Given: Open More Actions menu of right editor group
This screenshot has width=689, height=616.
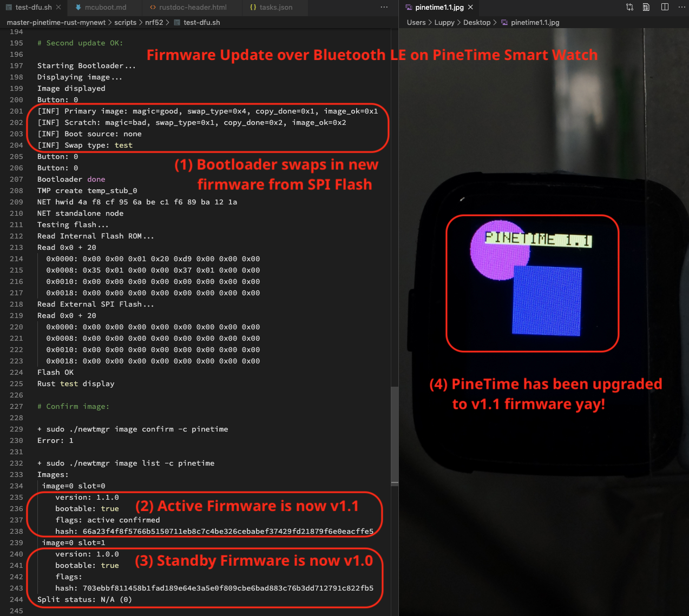Looking at the screenshot, I should [x=681, y=7].
